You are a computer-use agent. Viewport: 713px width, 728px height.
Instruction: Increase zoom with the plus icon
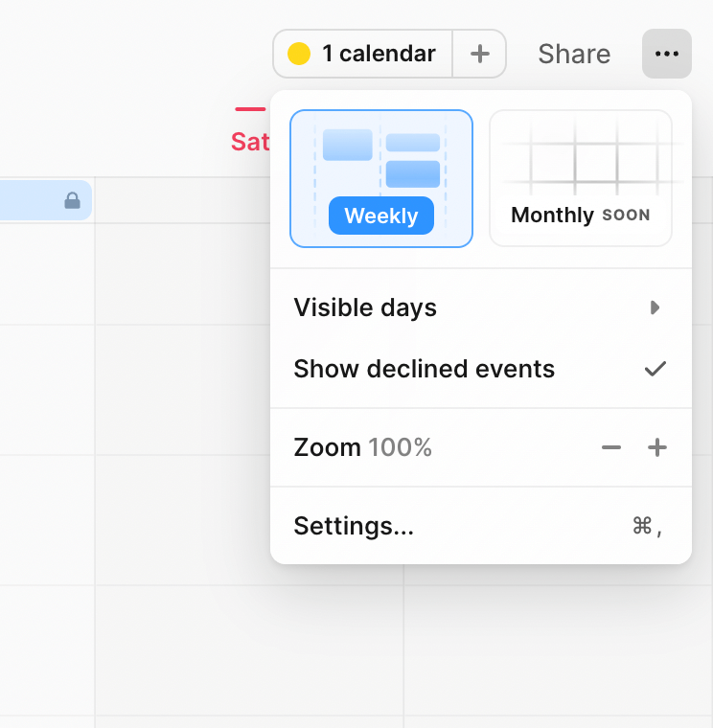pos(657,447)
